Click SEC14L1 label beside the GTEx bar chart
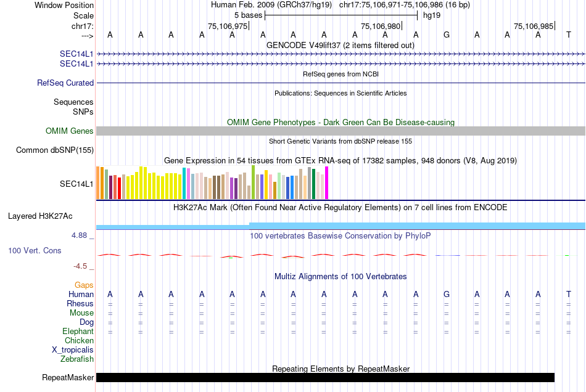Screen dimensions: 586x392 pyautogui.click(x=76, y=184)
